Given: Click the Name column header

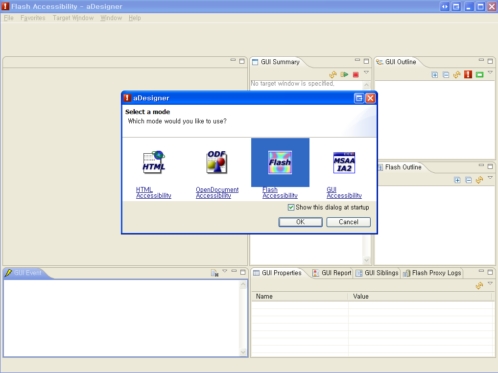Looking at the screenshot, I should tap(299, 296).
